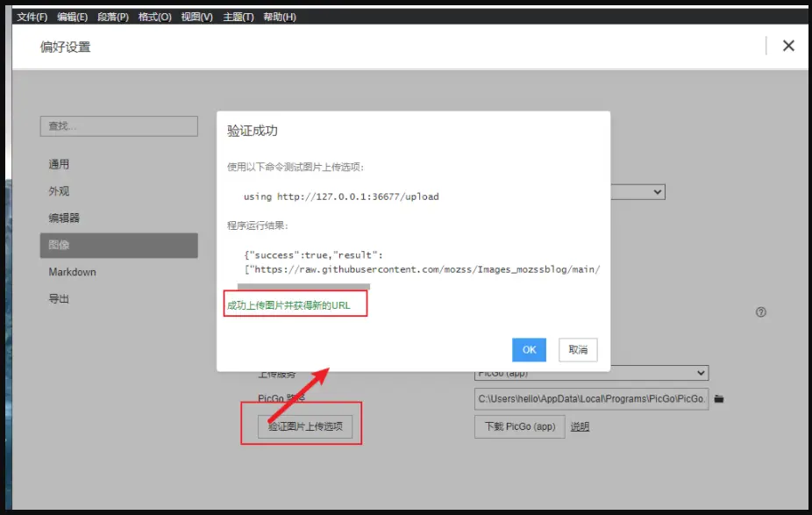Viewport: 812px width, 515px height.
Task: Click the horizontal scrollbar under result text
Action: (304, 286)
